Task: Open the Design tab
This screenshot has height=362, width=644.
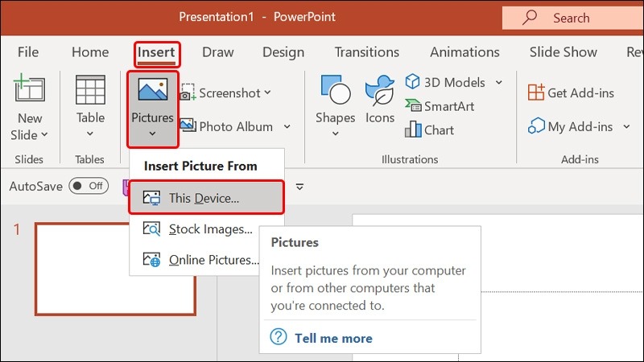Action: [x=283, y=52]
